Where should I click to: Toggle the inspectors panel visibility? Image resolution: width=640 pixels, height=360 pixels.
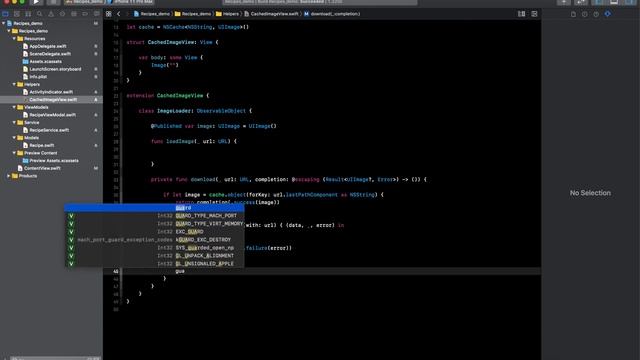[629, 2]
